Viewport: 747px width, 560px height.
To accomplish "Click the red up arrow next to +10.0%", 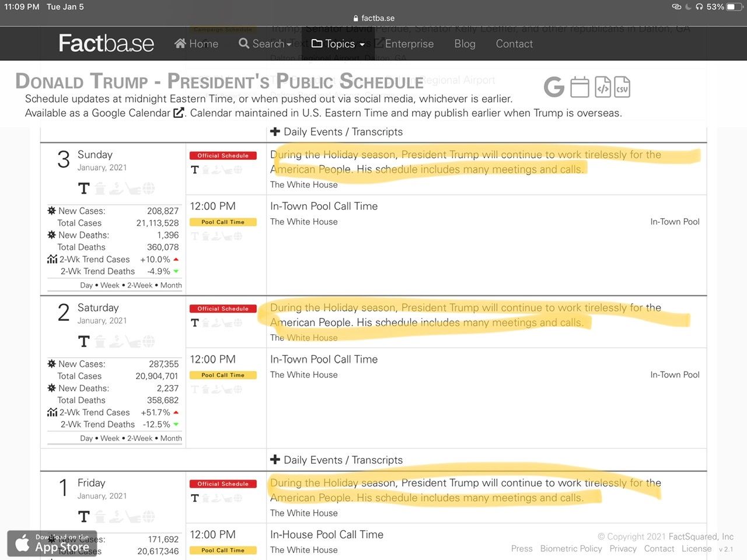I will coord(176,259).
